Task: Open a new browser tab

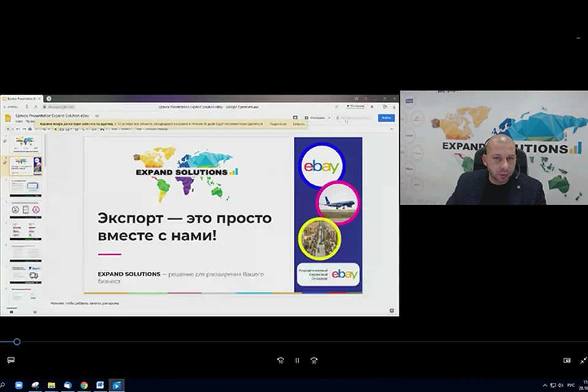Action: (x=49, y=99)
